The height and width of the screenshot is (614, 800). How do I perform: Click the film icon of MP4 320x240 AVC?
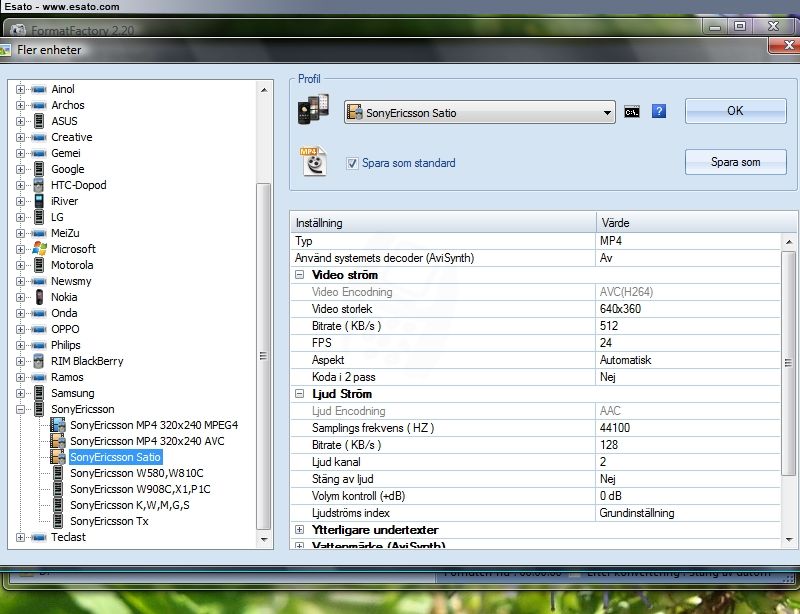pyautogui.click(x=58, y=441)
